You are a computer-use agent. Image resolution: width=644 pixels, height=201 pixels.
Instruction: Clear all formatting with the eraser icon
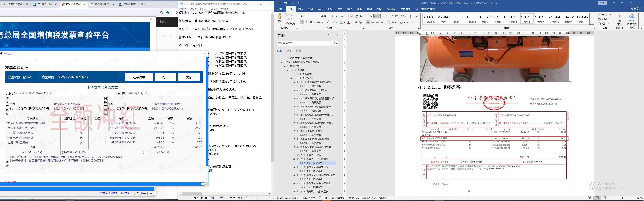tap(351, 16)
